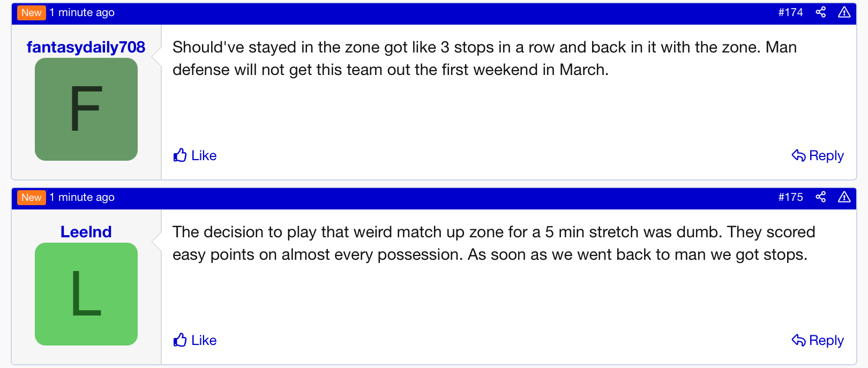Report post #174 via warning icon

(x=844, y=12)
